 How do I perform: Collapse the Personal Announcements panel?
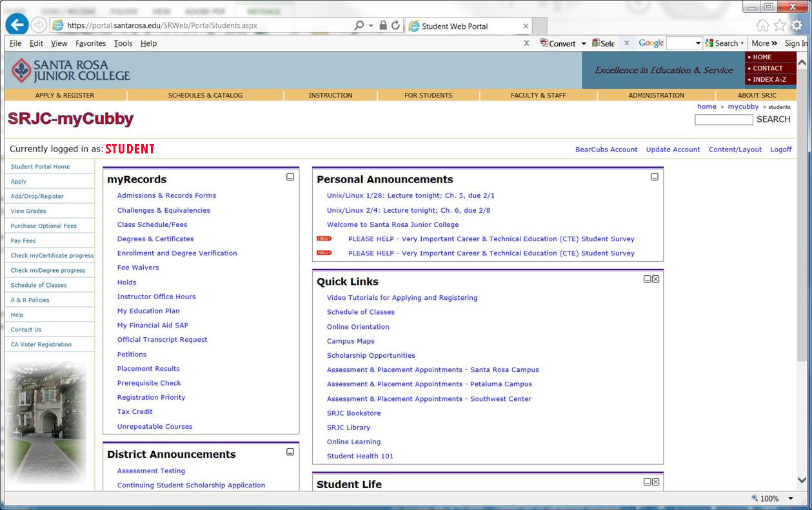click(655, 177)
